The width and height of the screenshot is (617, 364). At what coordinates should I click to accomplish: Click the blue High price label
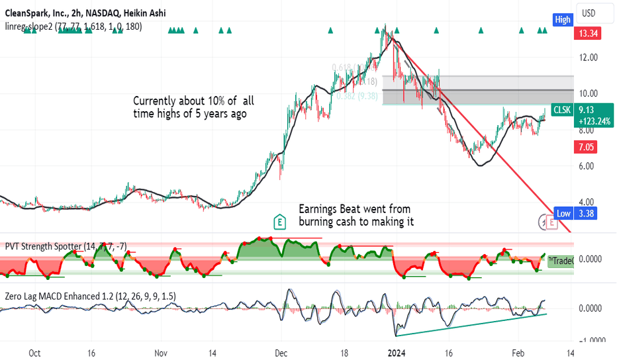[x=562, y=20]
